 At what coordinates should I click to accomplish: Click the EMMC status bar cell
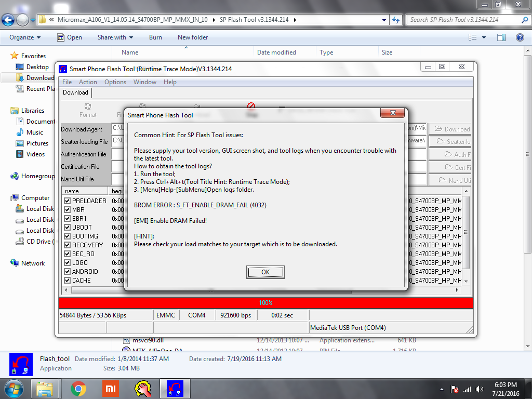click(166, 315)
